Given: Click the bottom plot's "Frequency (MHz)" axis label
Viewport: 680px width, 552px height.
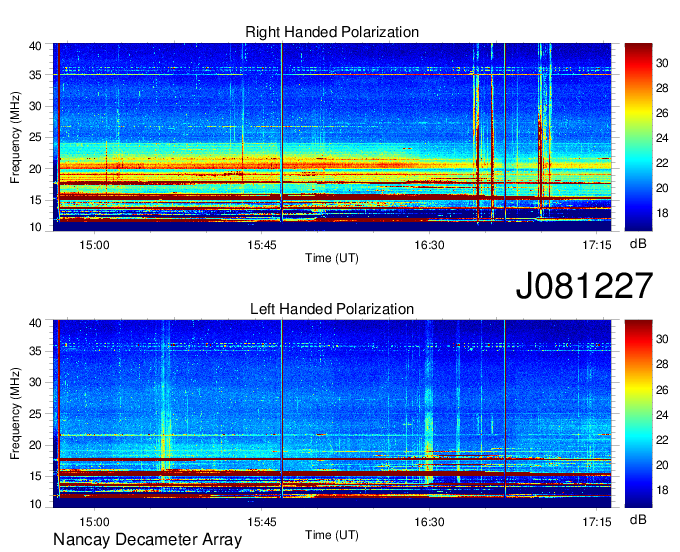Looking at the screenshot, I should (15, 414).
